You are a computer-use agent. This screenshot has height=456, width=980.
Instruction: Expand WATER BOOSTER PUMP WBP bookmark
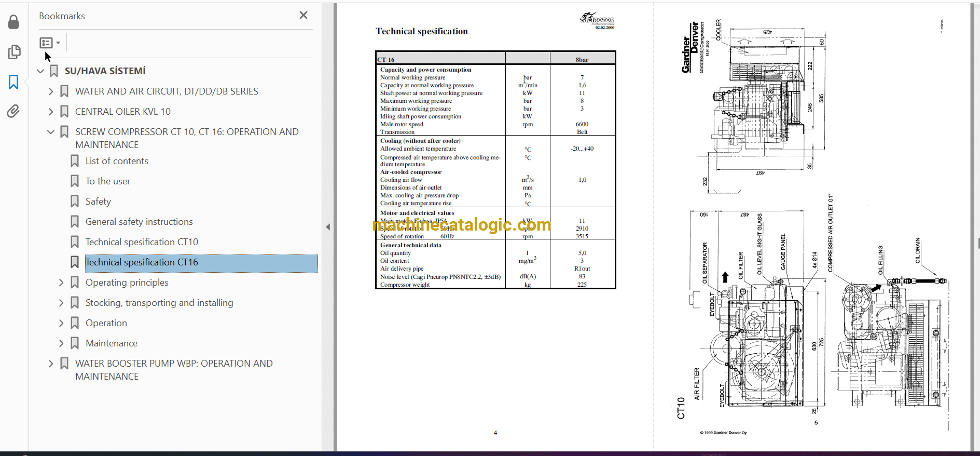point(51,364)
